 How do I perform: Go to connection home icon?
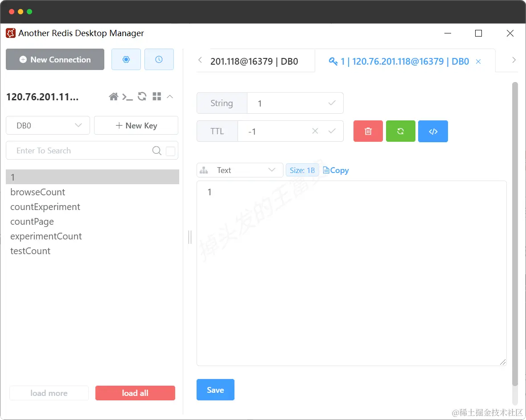point(113,97)
